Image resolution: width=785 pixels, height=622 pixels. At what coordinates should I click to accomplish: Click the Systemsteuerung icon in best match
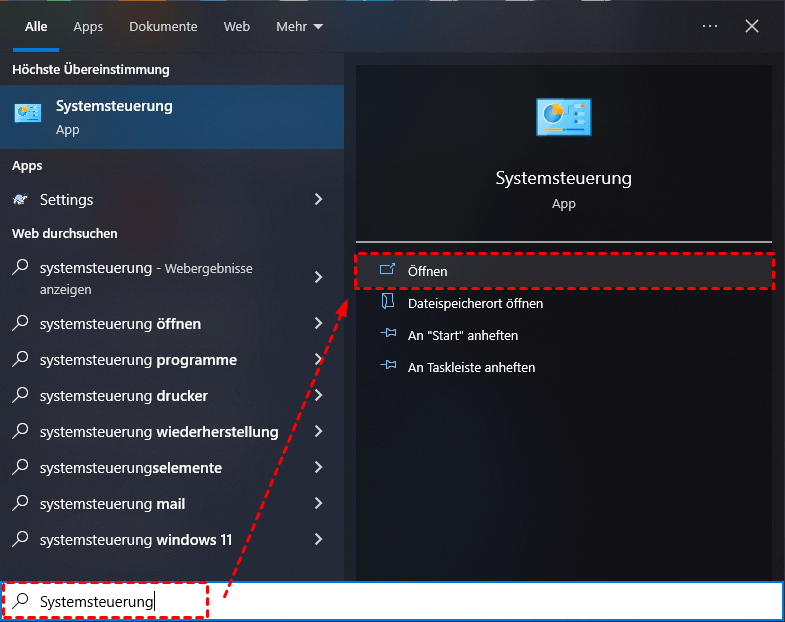coord(27,116)
